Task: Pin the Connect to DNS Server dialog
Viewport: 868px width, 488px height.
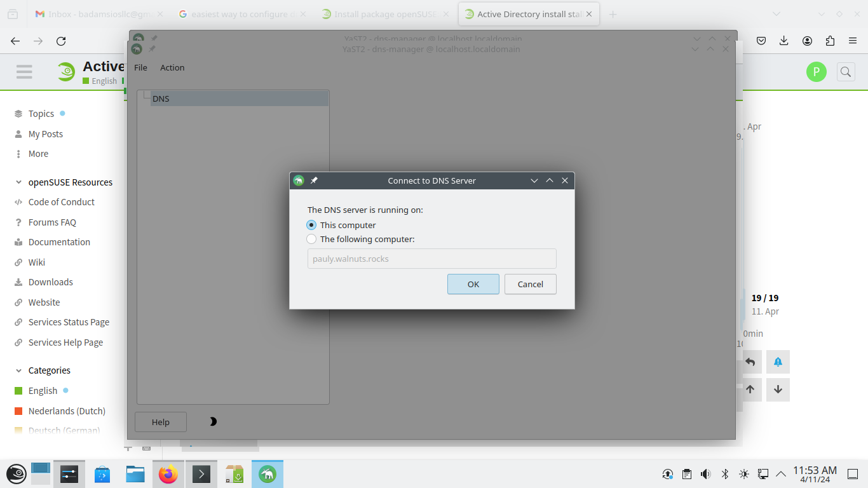Action: pos(314,180)
